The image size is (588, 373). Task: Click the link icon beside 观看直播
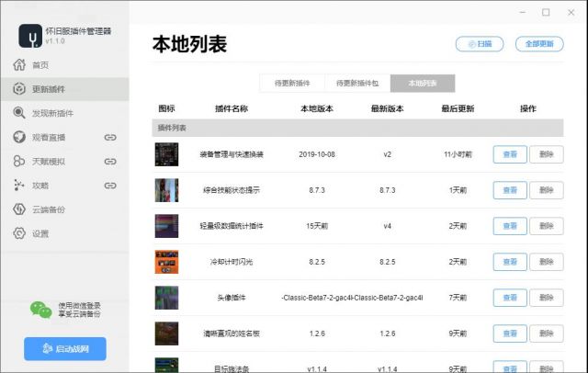pyautogui.click(x=109, y=138)
